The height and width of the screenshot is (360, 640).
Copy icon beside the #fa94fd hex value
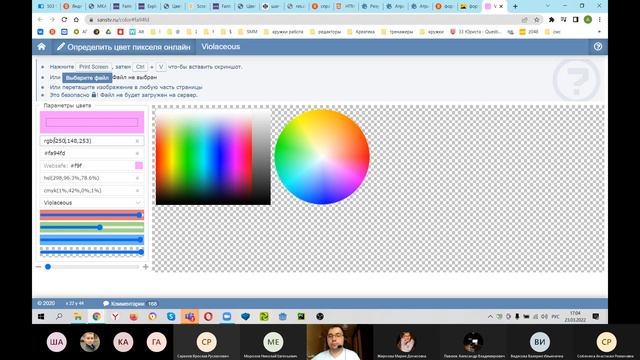138,153
